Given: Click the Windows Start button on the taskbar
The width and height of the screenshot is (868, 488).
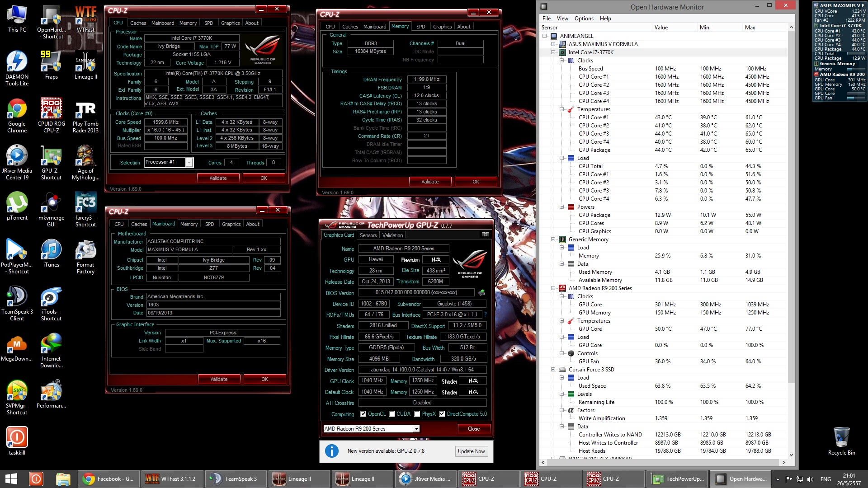Looking at the screenshot, I should pos(11,479).
